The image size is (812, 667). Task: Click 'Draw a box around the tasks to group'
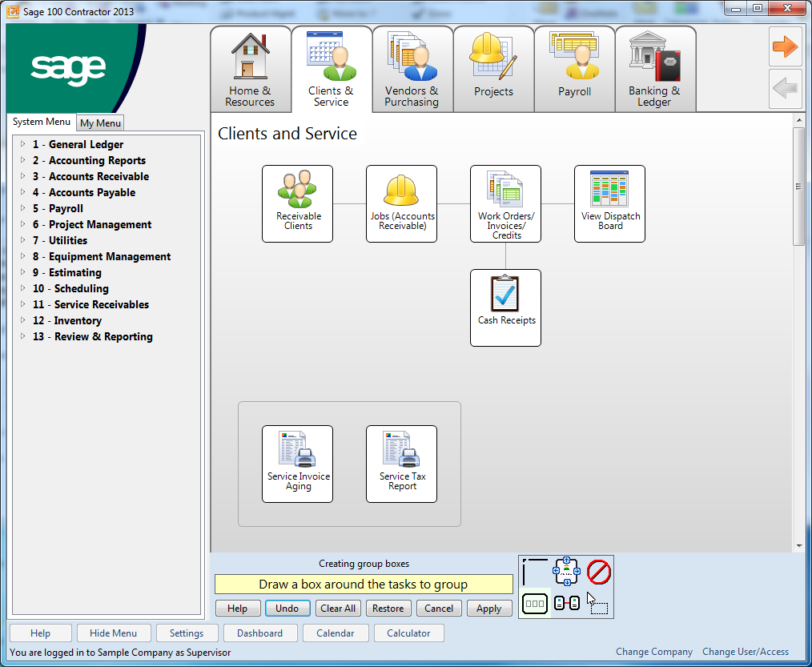click(x=363, y=585)
